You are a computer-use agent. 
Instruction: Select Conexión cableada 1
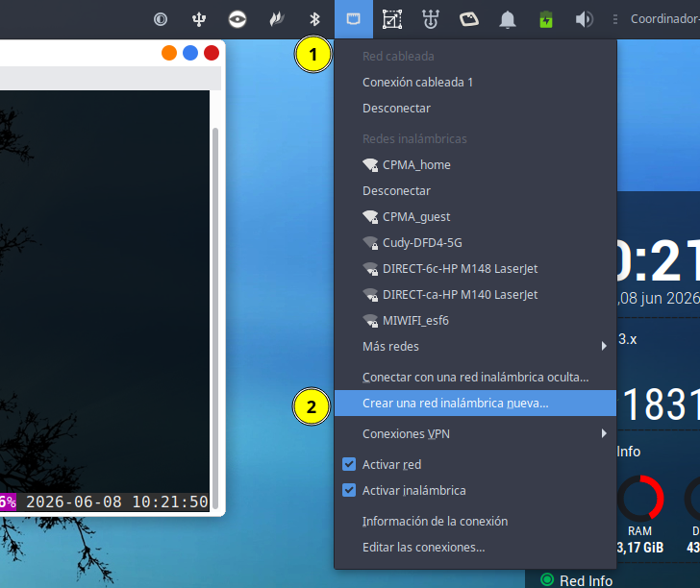(x=475, y=83)
